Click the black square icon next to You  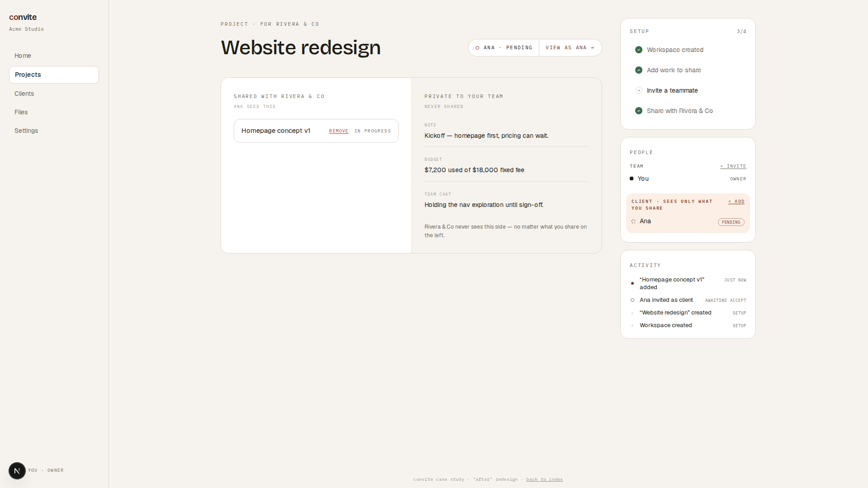point(632,178)
